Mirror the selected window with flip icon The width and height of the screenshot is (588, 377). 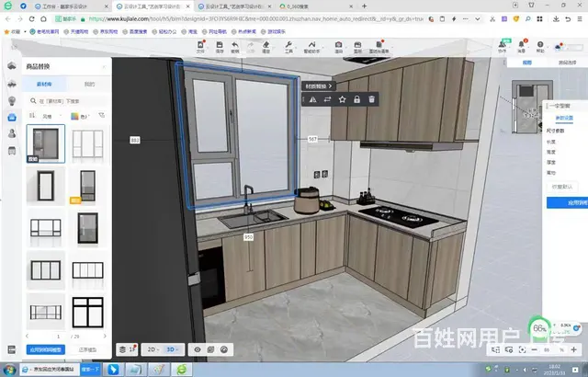point(312,99)
